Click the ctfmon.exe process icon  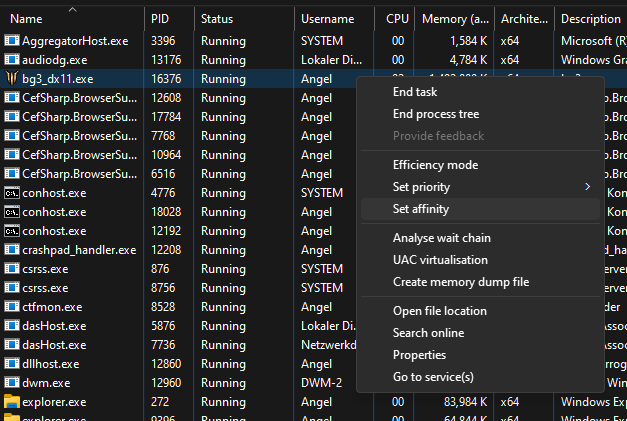11,307
